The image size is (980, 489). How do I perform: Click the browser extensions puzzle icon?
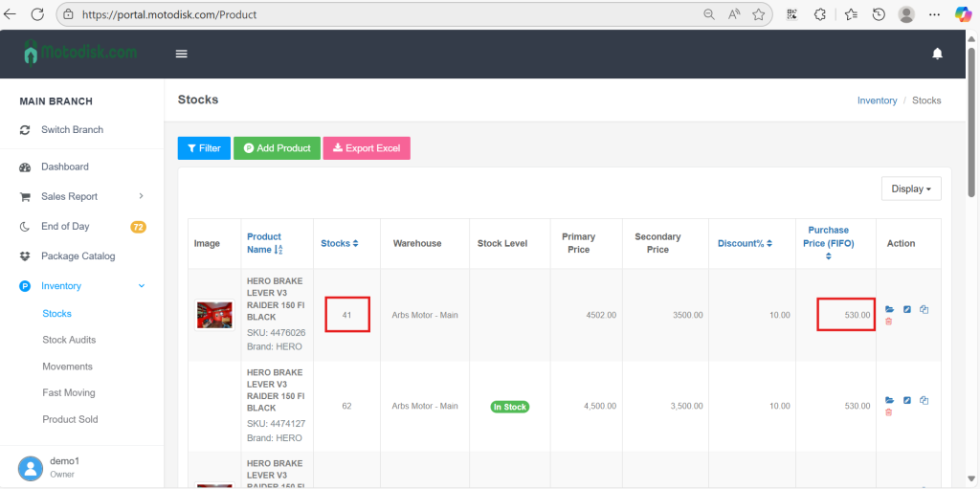pos(820,14)
